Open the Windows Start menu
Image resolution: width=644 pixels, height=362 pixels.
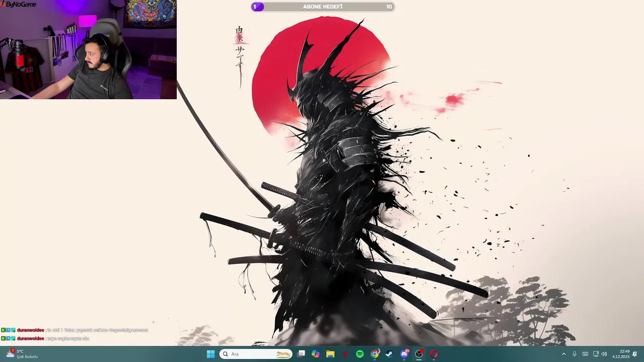(x=211, y=354)
